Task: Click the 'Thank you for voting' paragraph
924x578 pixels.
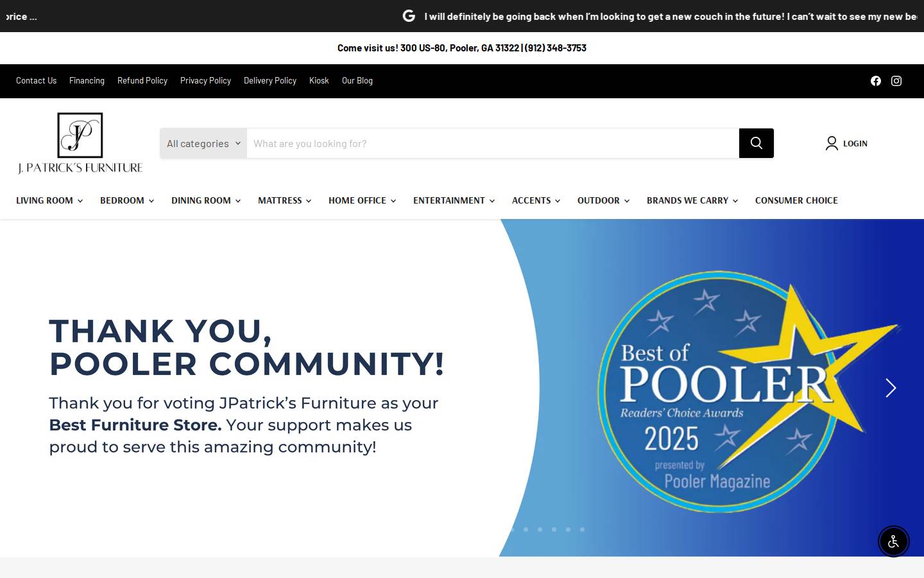Action: click(x=244, y=425)
